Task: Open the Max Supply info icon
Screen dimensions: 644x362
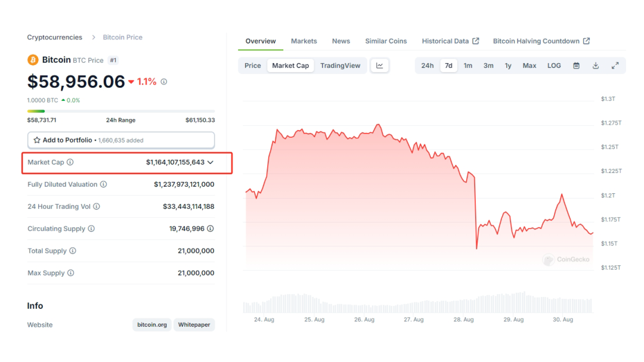Action: coord(70,273)
